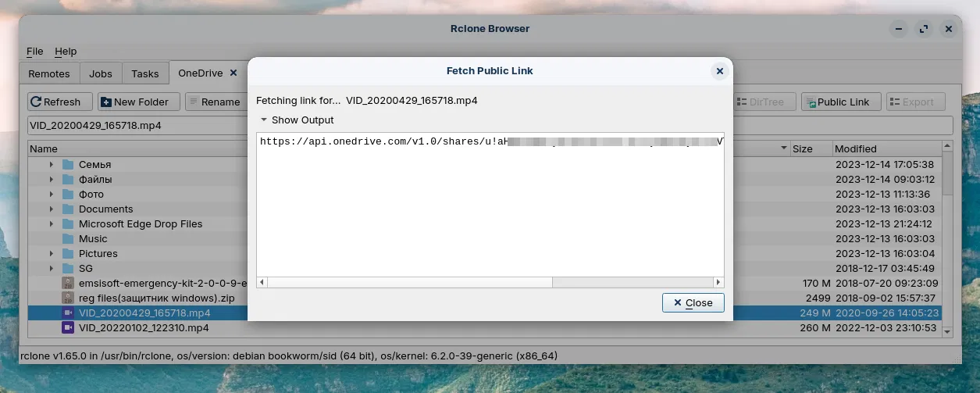Expand the Файлы folder
This screenshot has width=980, height=393.
click(x=52, y=180)
